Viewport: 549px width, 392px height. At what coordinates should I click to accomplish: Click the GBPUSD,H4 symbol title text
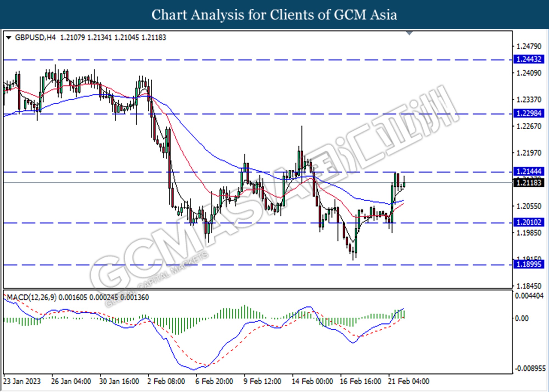[35, 38]
